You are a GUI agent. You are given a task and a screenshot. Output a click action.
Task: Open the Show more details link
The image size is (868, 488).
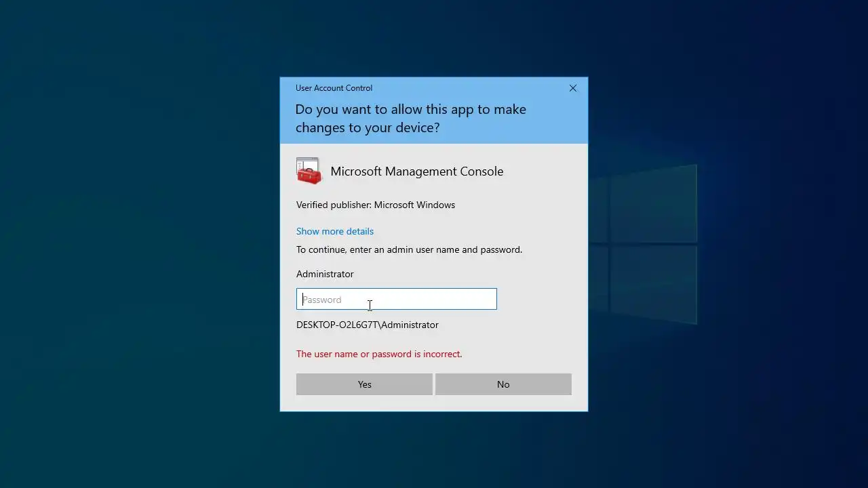pos(335,231)
